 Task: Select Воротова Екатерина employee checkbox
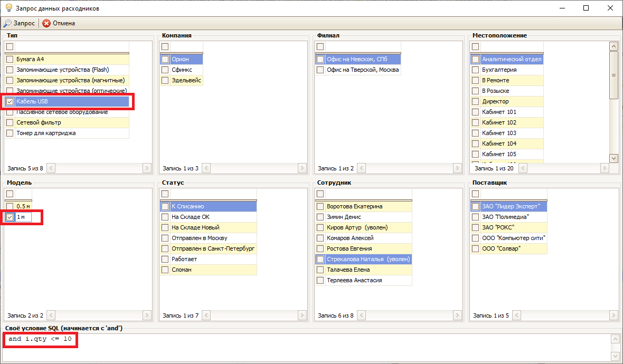click(x=320, y=206)
